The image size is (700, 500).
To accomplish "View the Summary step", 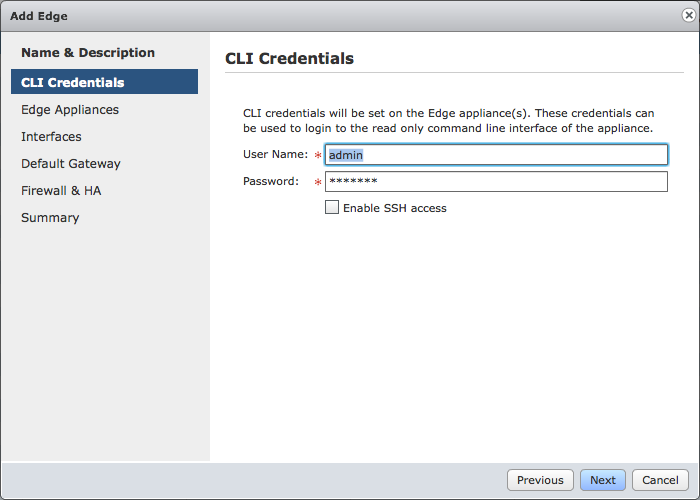I will [50, 218].
